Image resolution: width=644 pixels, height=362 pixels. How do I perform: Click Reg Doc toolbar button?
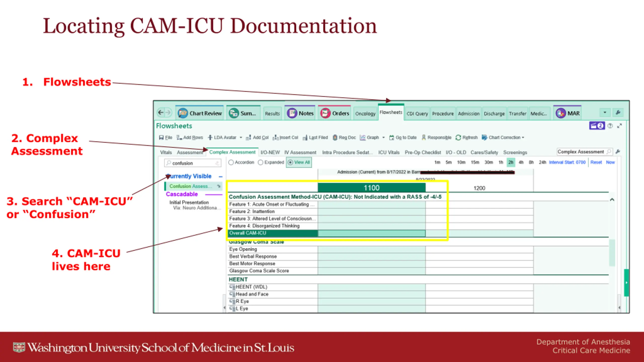pos(344,138)
